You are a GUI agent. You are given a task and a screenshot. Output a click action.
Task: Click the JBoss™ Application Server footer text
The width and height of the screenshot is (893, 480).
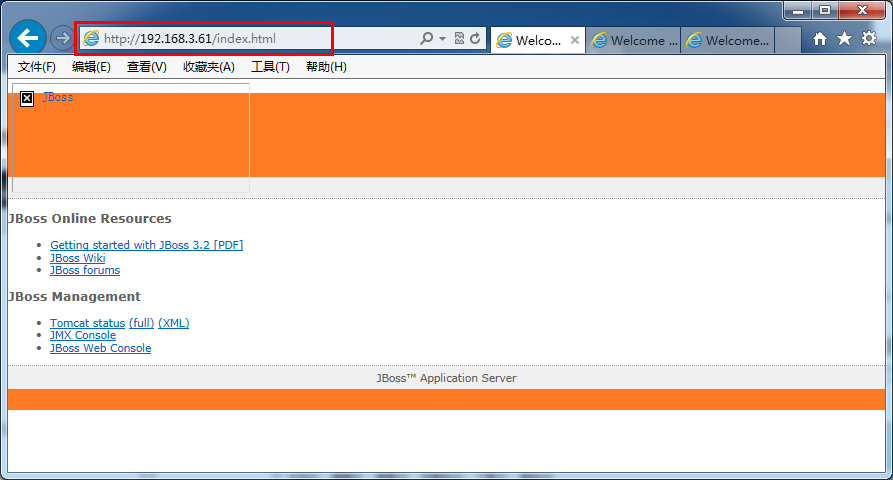446,378
